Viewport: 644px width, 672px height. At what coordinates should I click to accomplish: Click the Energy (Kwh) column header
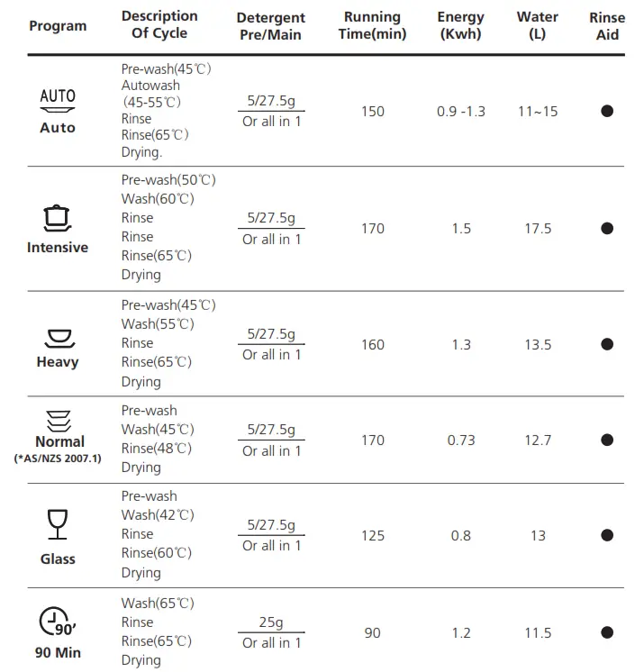(x=460, y=26)
